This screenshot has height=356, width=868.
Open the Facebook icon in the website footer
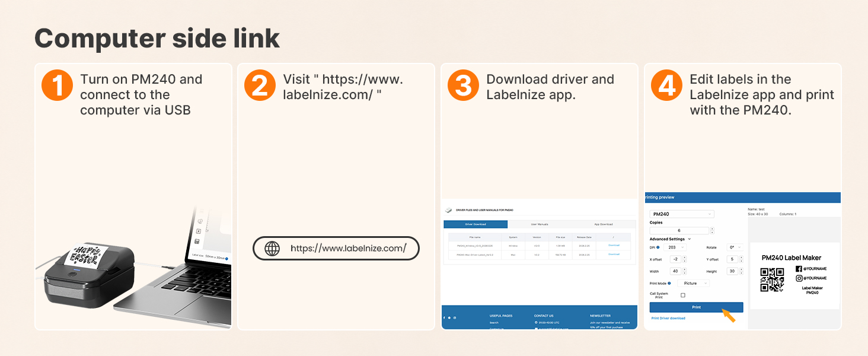[444, 318]
